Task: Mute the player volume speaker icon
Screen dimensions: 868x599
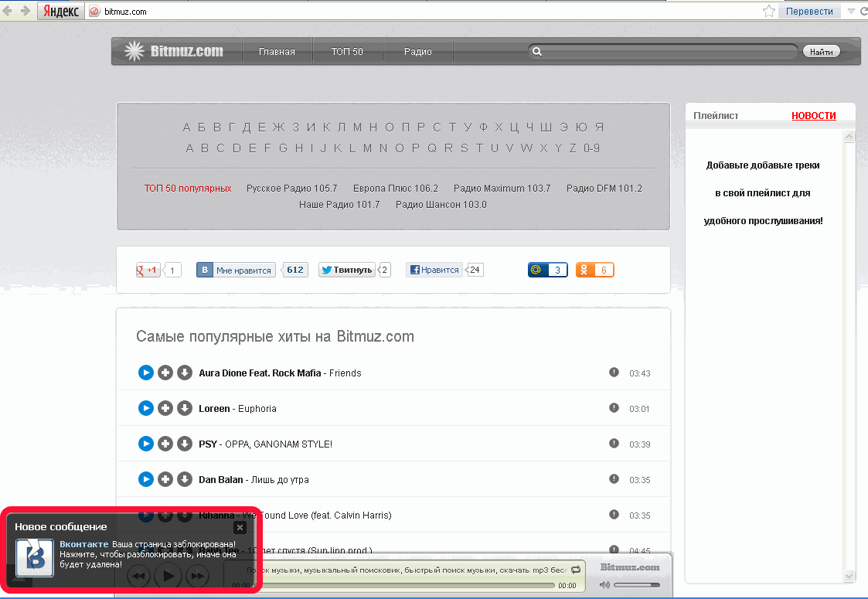Action: point(604,585)
